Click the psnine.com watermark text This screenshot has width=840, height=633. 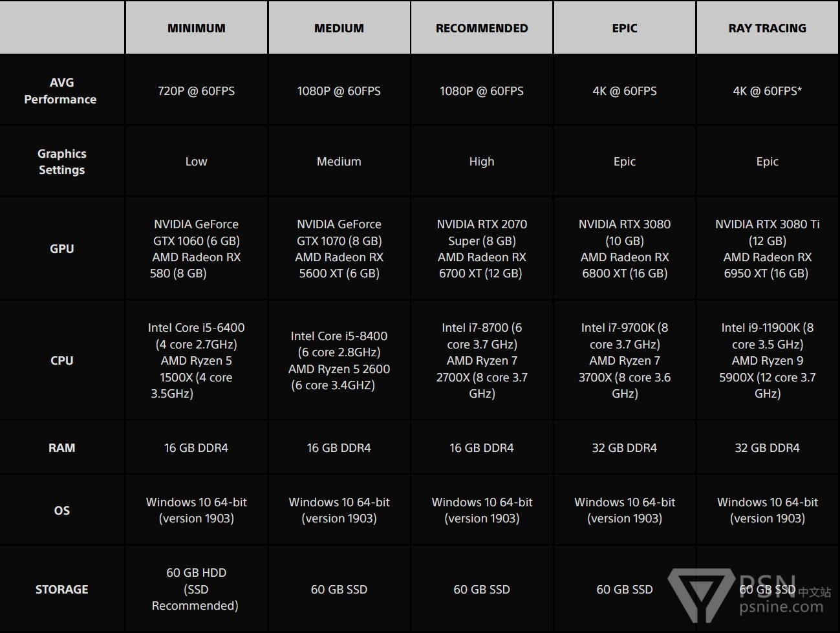tap(781, 607)
